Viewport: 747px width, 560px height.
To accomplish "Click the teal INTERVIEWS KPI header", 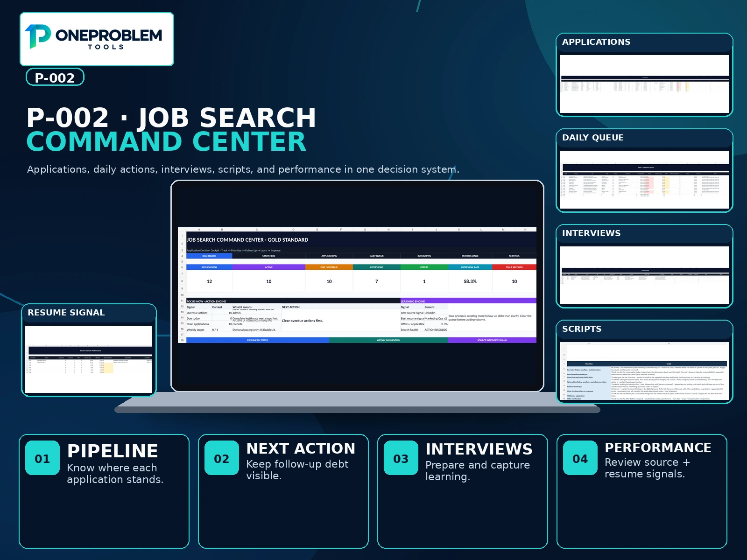I will point(377,267).
